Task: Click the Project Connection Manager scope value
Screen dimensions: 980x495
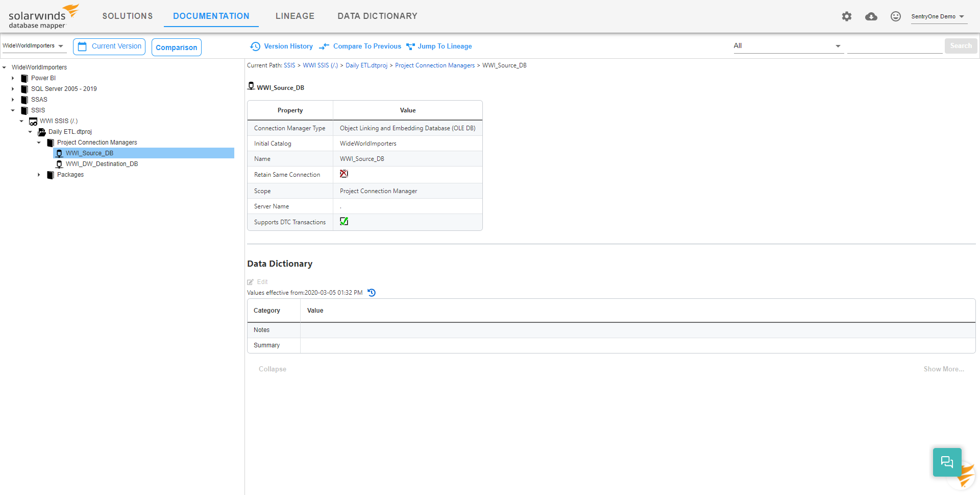Action: 379,191
